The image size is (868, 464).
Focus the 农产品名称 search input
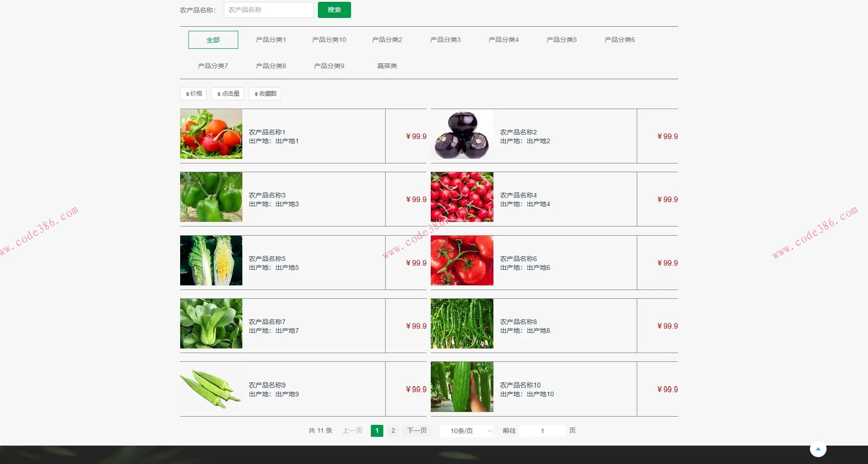point(269,10)
